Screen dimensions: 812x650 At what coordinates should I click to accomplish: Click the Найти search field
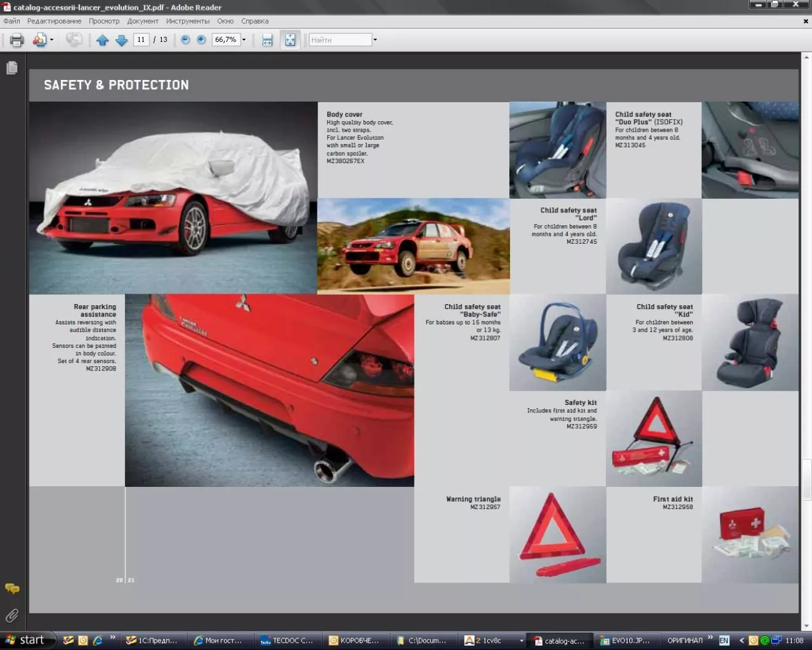[340, 40]
